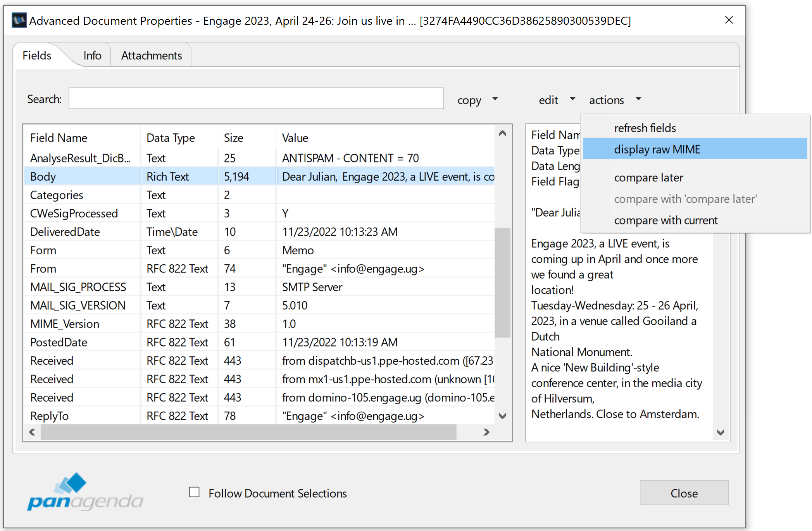Click the application icon in title bar
This screenshot has width=812, height=531.
[x=19, y=20]
